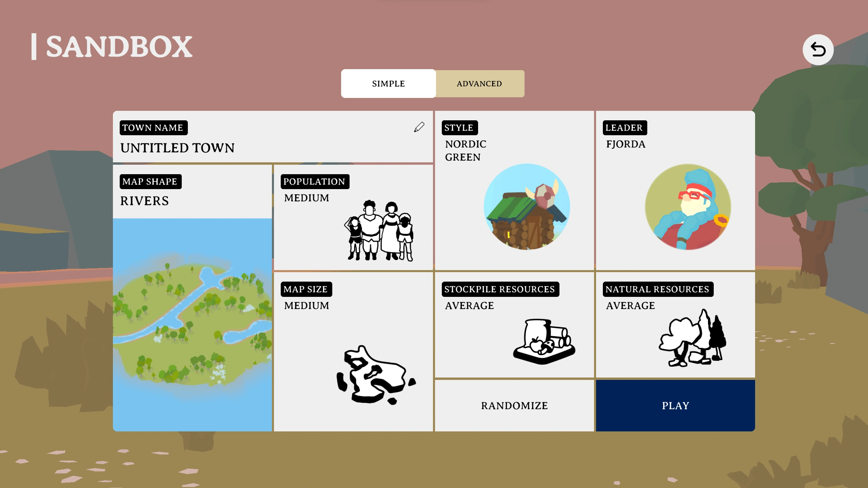Click the trees and rocks natural resources icon
This screenshot has width=868, height=488.
[x=692, y=338]
